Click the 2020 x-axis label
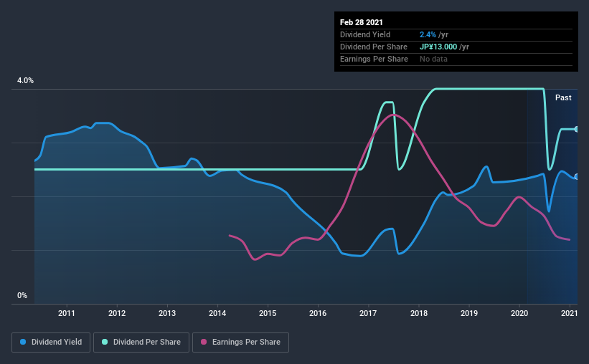589x364 pixels. [519, 313]
